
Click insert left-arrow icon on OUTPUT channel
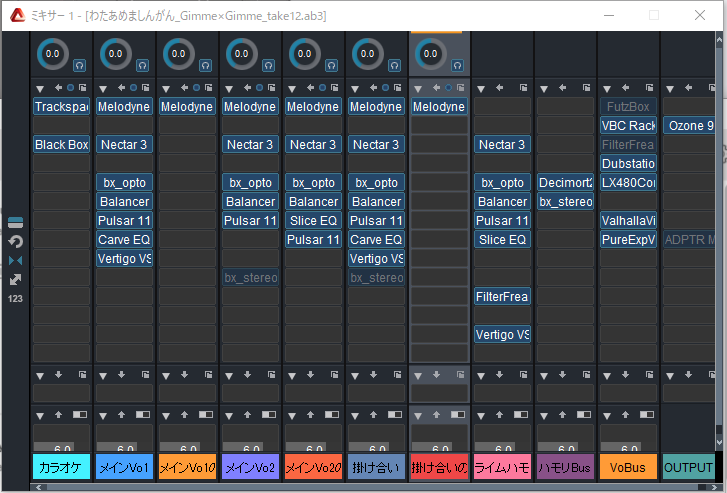click(x=689, y=87)
